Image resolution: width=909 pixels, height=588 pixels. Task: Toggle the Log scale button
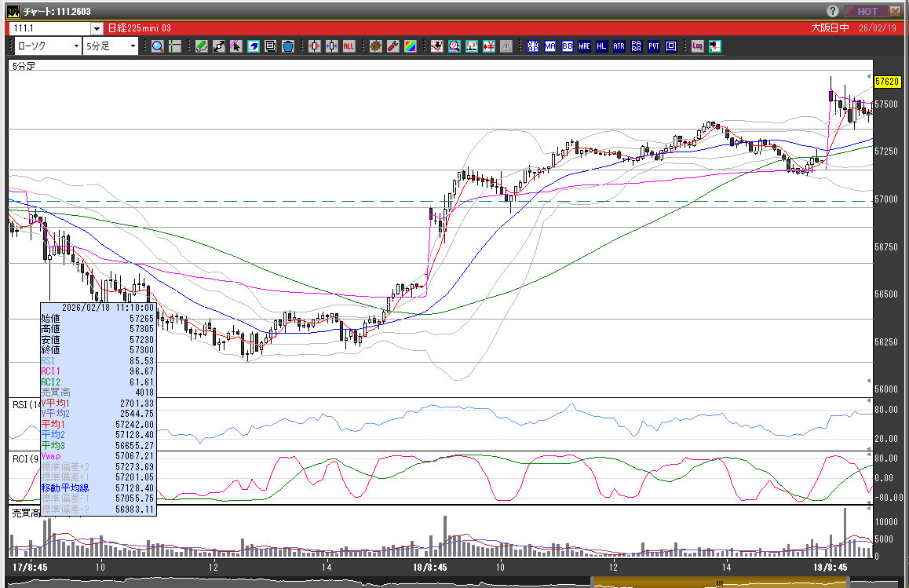697,46
